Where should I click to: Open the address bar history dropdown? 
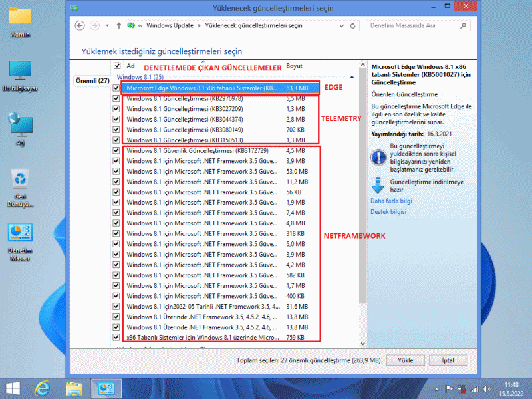pos(343,25)
